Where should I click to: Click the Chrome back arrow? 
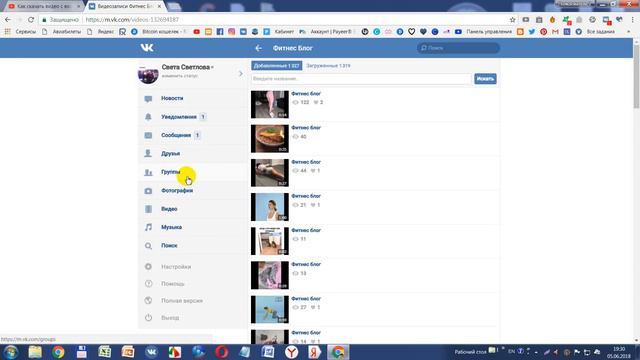coord(8,20)
